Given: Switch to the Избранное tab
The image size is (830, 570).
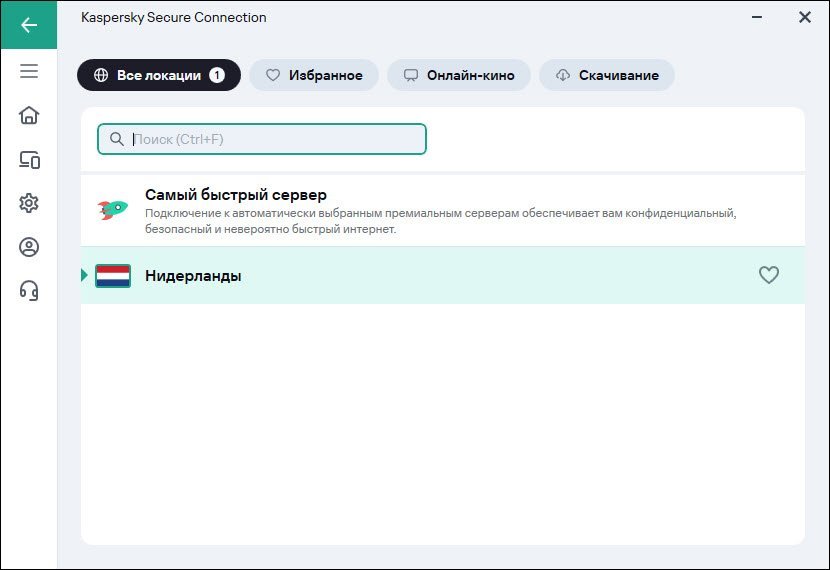Looking at the screenshot, I should [x=314, y=75].
